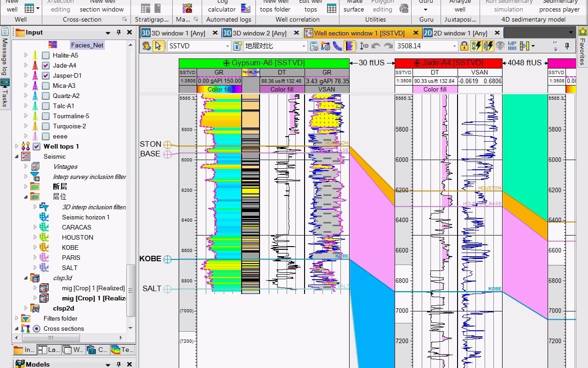
Task: Click the GR Color fill rainbow bar in Gypsum-A6
Action: pyautogui.click(x=219, y=89)
